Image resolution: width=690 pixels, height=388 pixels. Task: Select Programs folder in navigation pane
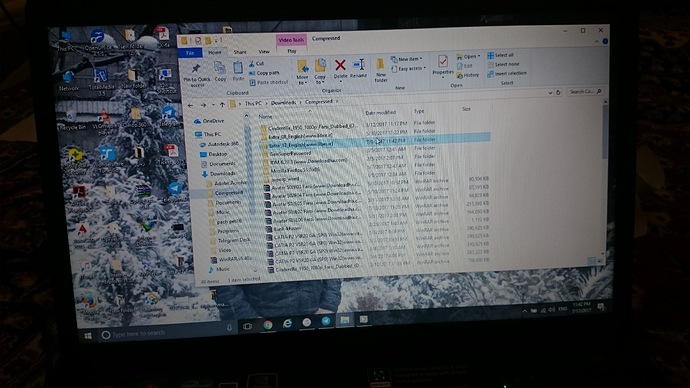pyautogui.click(x=224, y=231)
